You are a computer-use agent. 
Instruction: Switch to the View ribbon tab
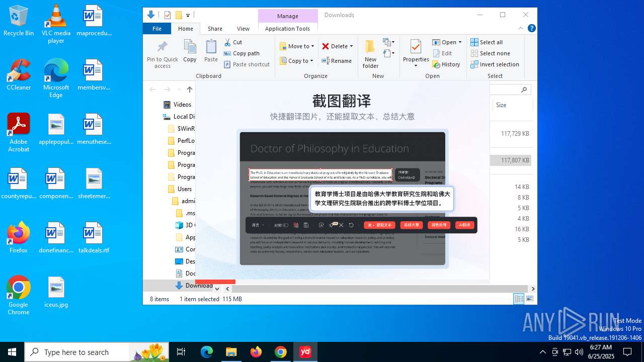click(x=243, y=29)
